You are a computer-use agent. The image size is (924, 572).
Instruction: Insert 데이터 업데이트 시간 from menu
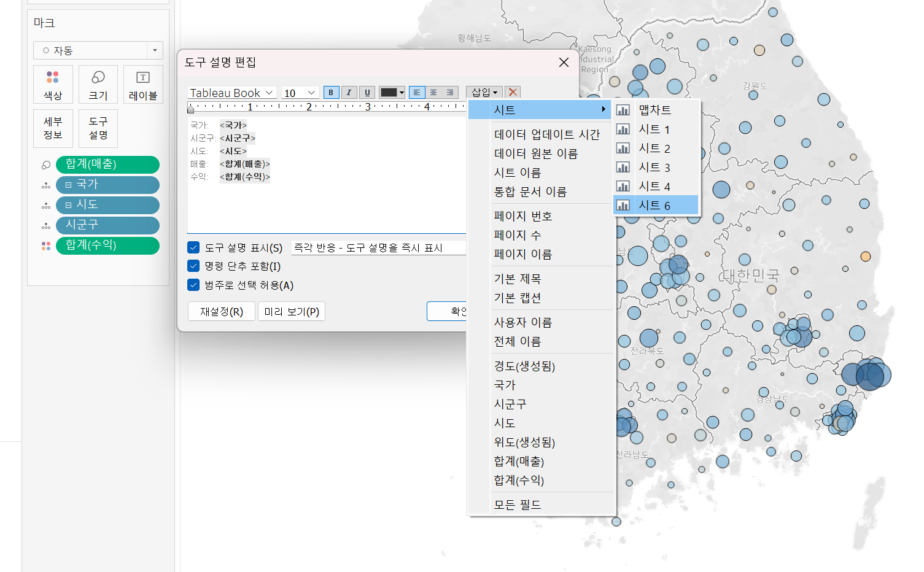(x=547, y=134)
